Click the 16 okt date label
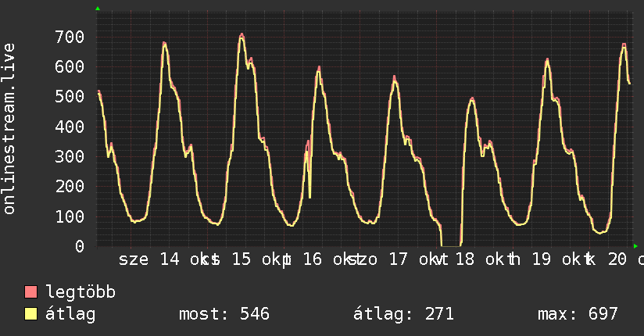 point(328,259)
